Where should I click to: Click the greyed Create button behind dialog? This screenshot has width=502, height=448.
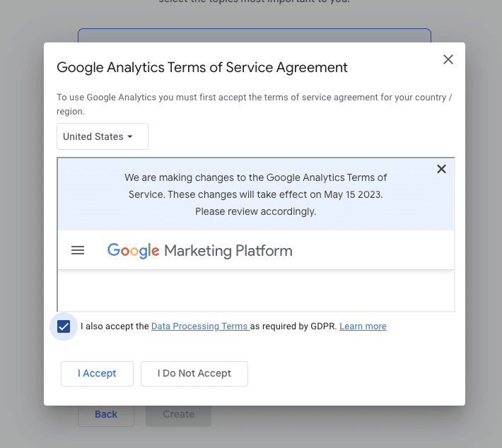point(178,415)
